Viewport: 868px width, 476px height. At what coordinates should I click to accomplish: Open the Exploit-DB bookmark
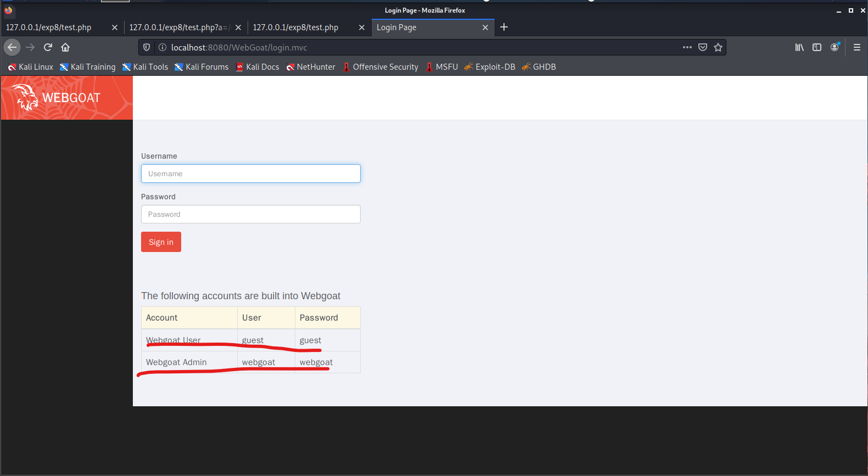[x=490, y=67]
